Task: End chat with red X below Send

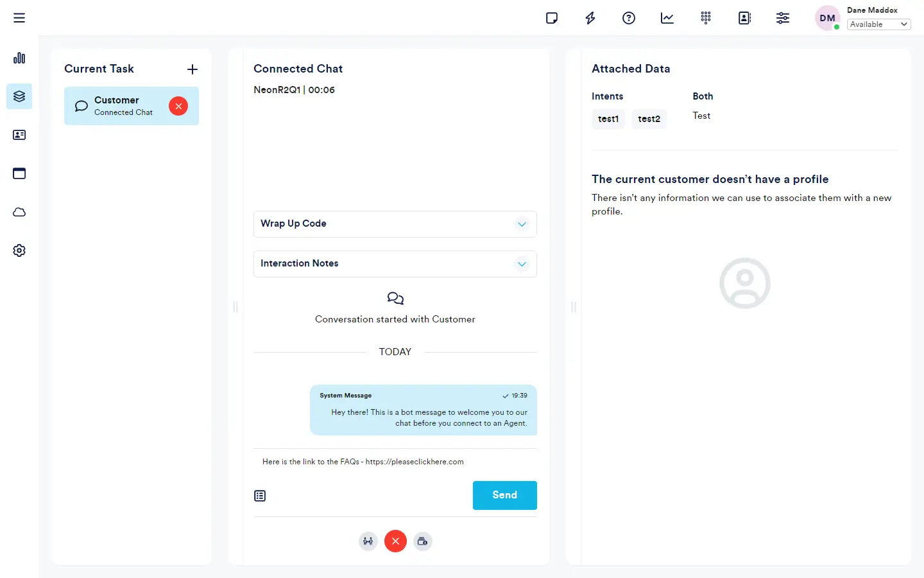Action: pos(395,541)
